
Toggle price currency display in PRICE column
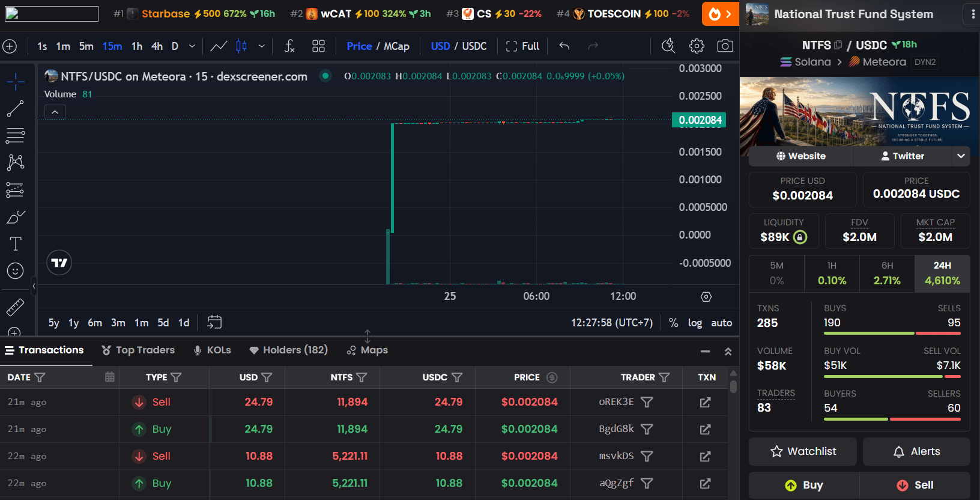[552, 377]
